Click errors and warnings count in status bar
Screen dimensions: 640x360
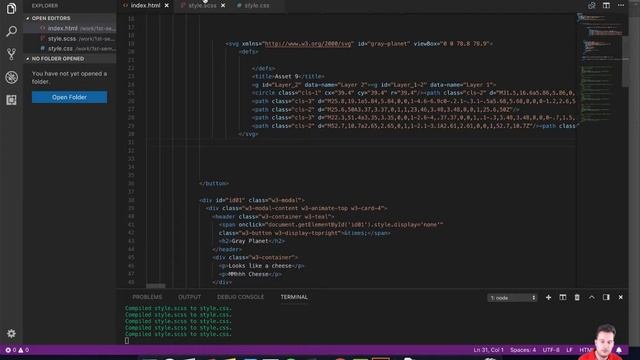(x=17, y=350)
